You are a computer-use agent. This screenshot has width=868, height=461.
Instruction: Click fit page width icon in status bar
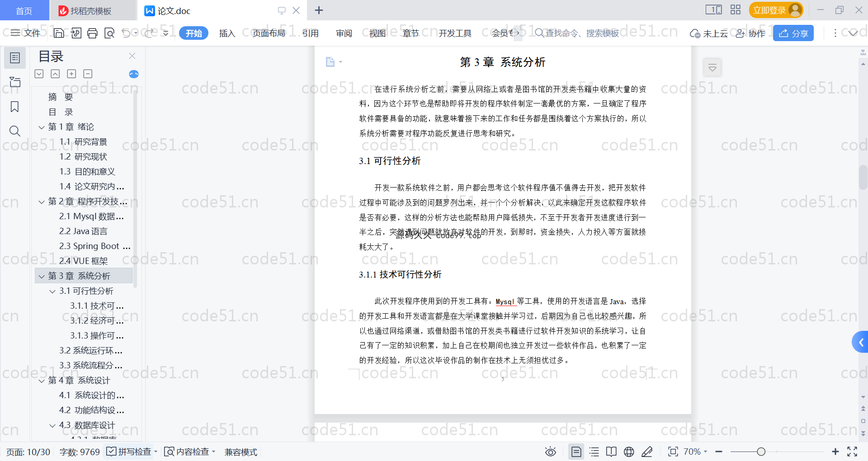[x=673, y=452]
